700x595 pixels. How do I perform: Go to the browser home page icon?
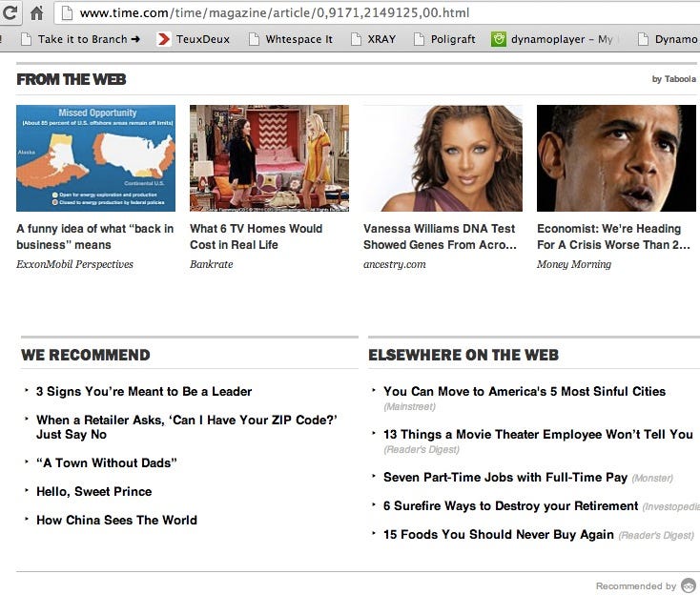point(36,12)
